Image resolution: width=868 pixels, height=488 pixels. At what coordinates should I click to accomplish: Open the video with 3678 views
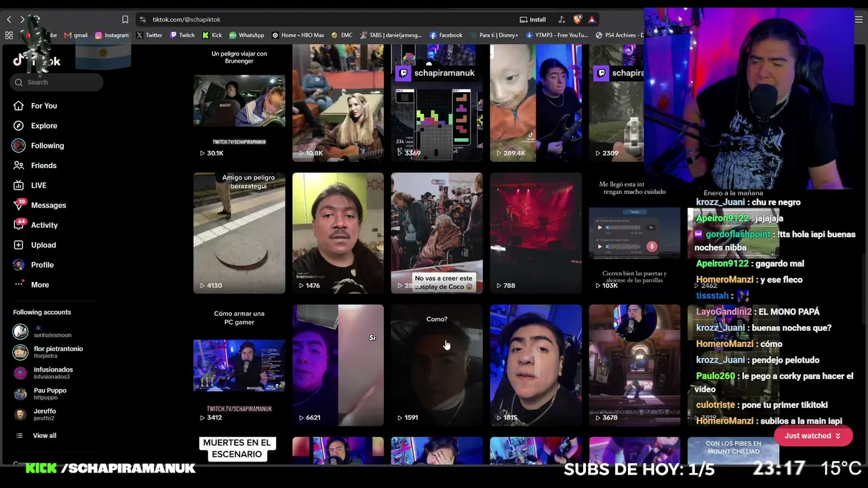pos(634,365)
